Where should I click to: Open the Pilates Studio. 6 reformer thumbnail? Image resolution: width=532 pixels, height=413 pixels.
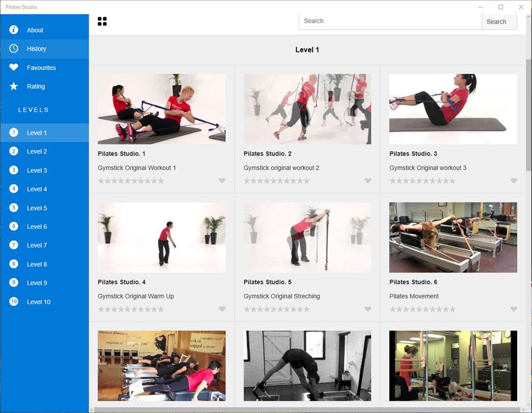tap(453, 238)
